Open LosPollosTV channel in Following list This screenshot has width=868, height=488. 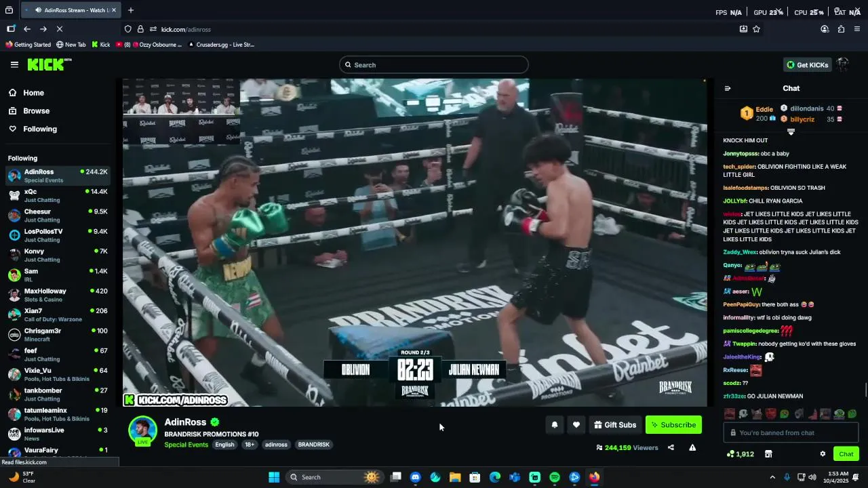pyautogui.click(x=58, y=235)
